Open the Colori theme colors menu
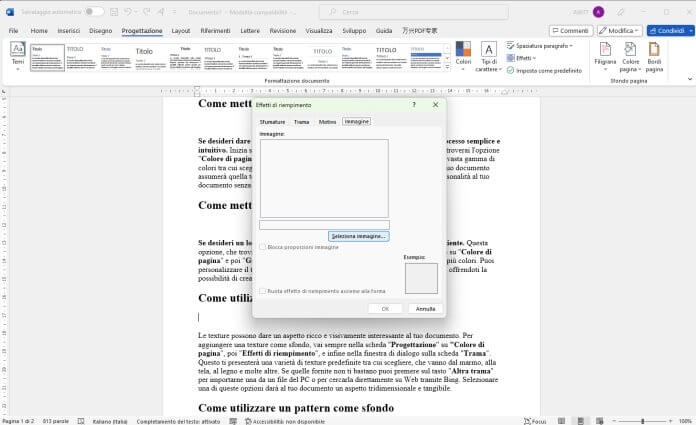The image size is (696, 425). pyautogui.click(x=463, y=56)
